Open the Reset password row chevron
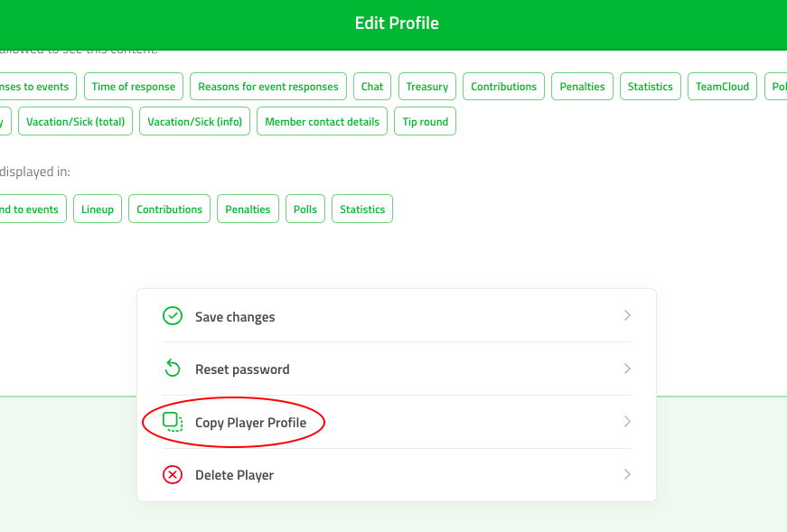The image size is (787, 532). click(627, 369)
